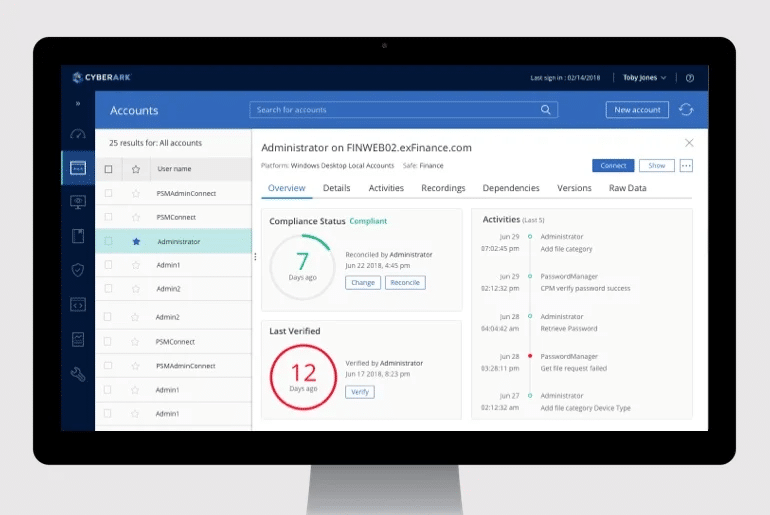Open the help question mark icon
The width and height of the screenshot is (770, 515).
[x=690, y=78]
